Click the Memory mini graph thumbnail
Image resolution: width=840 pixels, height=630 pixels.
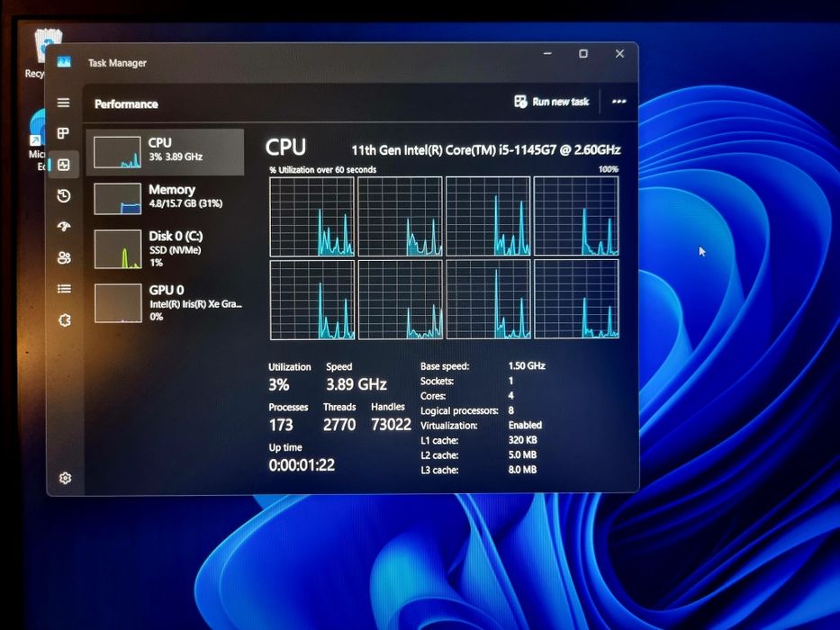tap(117, 199)
